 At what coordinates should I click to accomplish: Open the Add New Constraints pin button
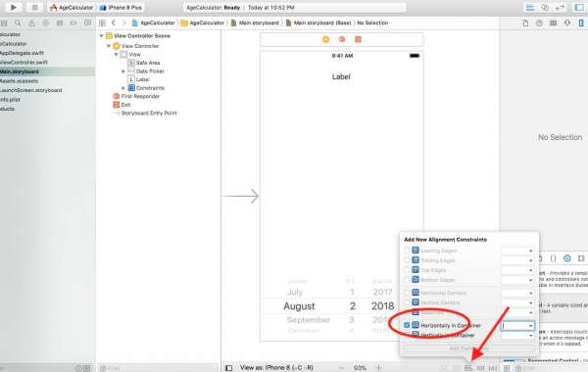coord(480,368)
